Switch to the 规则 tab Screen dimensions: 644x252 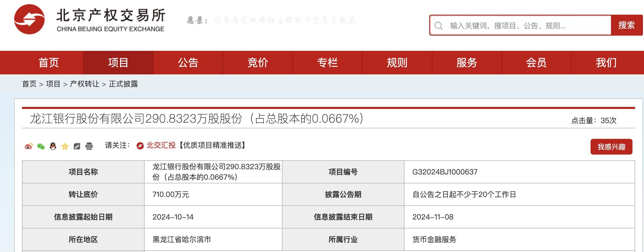coord(397,63)
